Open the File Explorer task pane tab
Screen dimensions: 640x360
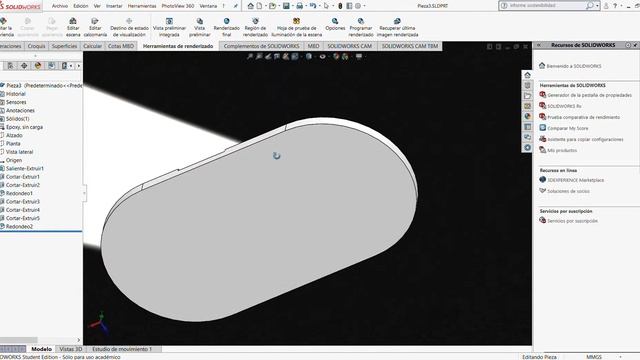pyautogui.click(x=527, y=96)
